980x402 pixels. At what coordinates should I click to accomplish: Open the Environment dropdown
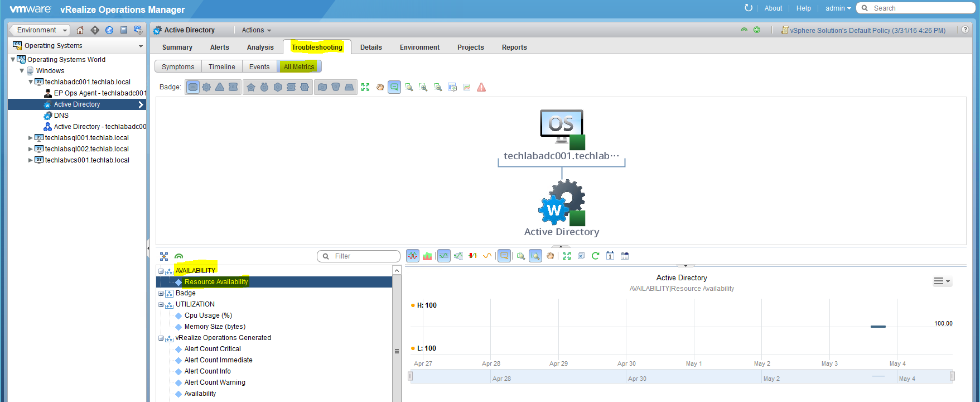40,30
